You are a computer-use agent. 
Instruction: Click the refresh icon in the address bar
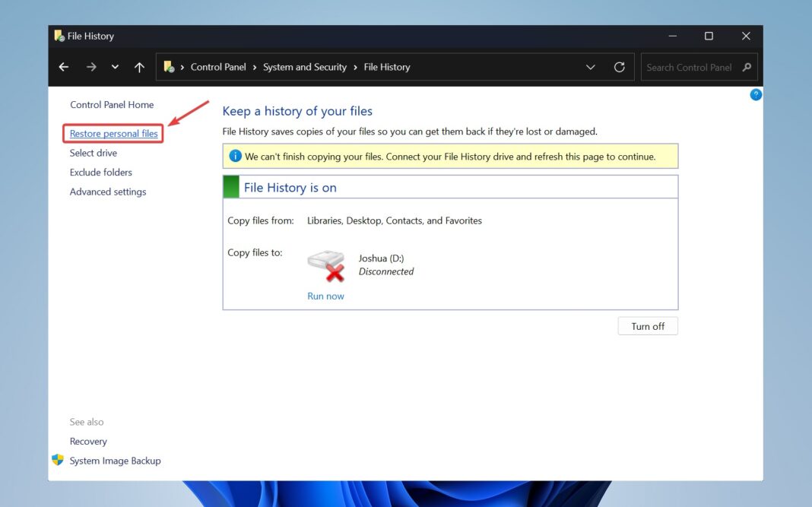619,67
